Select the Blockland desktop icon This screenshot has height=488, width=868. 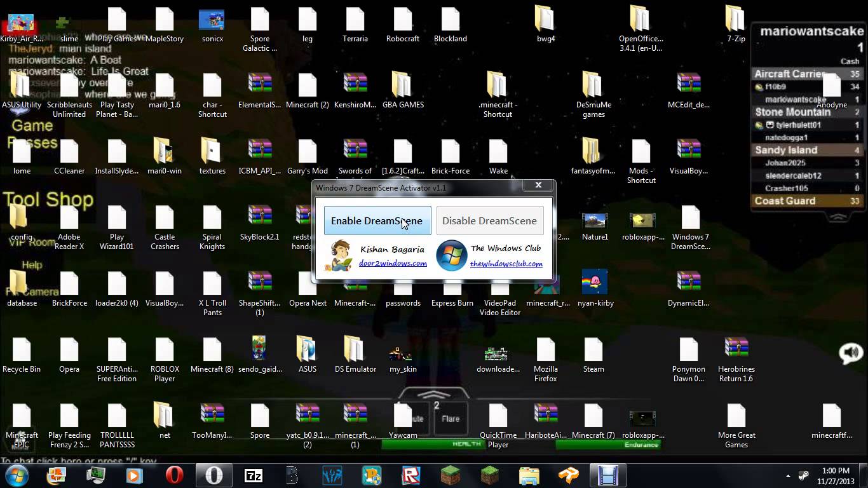pyautogui.click(x=451, y=25)
